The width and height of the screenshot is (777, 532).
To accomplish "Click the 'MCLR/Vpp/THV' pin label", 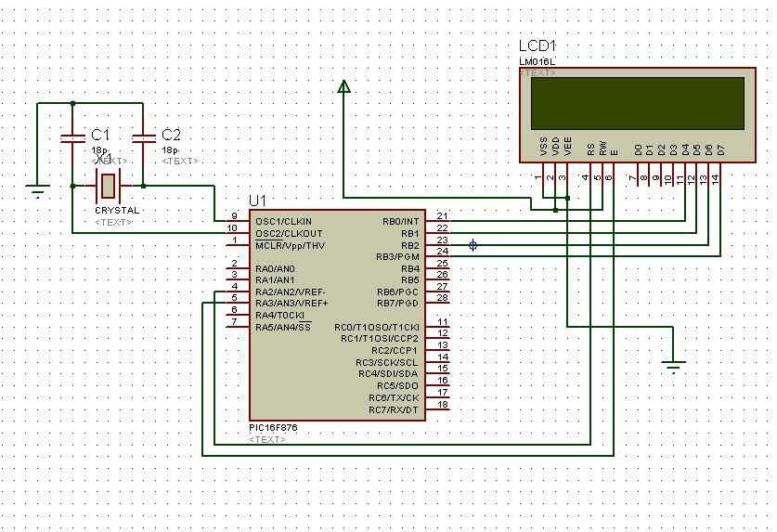I will pos(290,245).
